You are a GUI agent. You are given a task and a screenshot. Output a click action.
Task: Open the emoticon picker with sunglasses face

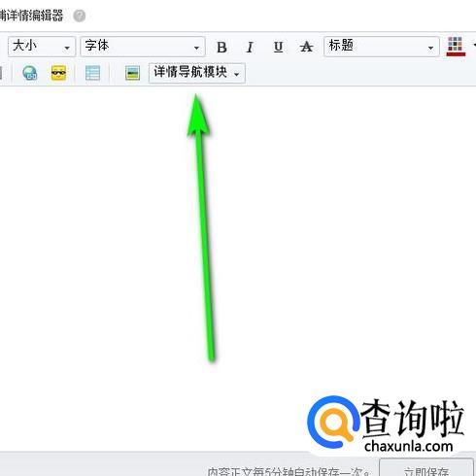(58, 73)
